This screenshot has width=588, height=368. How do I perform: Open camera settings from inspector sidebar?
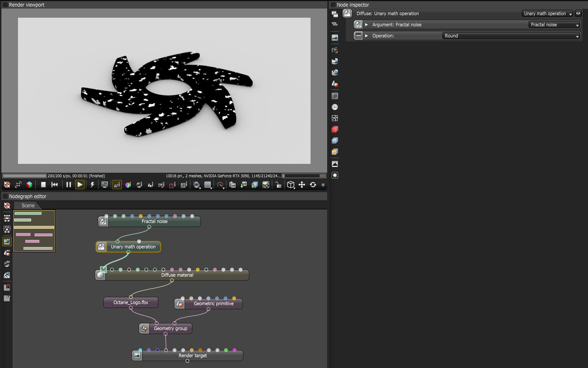(335, 50)
